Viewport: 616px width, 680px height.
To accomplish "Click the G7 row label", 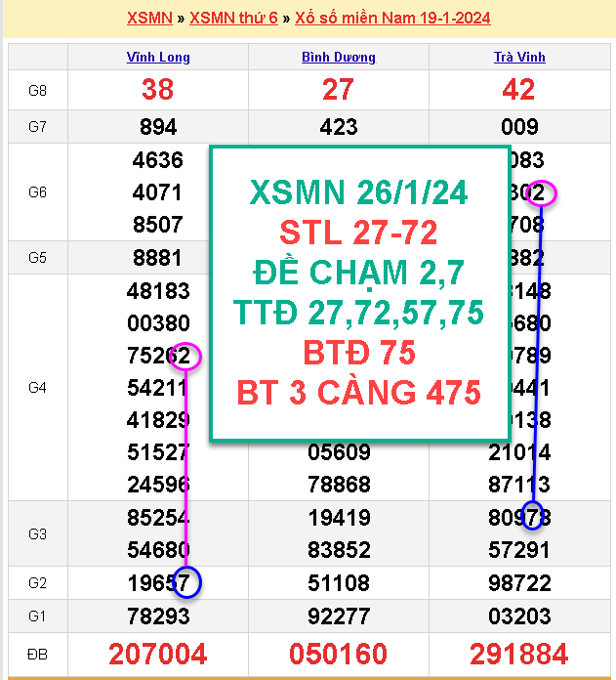I will pyautogui.click(x=37, y=127).
